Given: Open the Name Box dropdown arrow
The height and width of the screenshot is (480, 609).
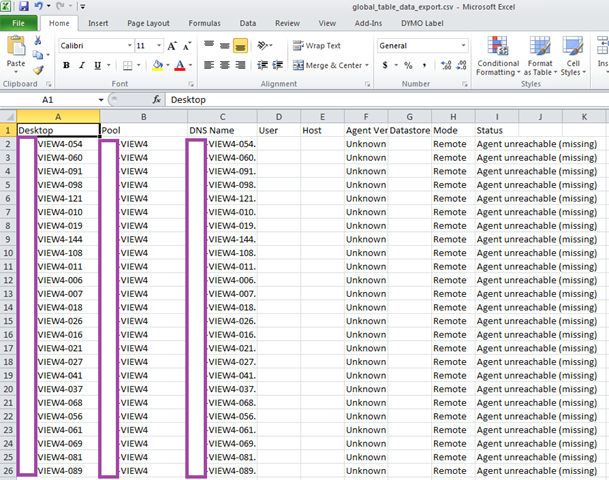Looking at the screenshot, I should 99,100.
